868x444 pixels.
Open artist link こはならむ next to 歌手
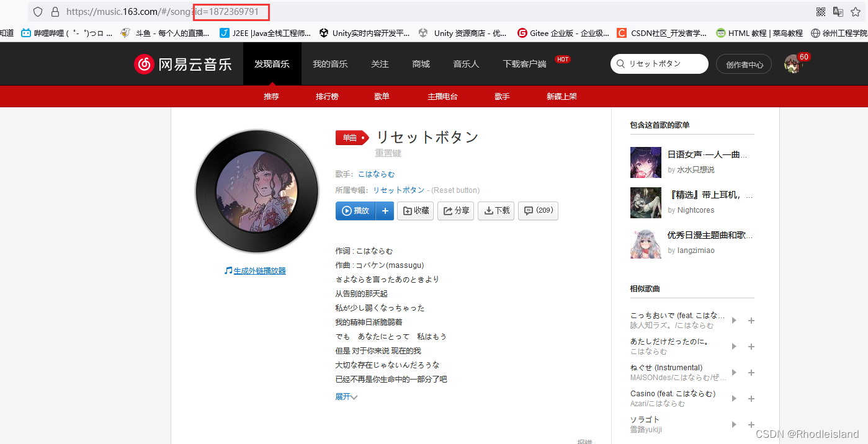pyautogui.click(x=376, y=174)
